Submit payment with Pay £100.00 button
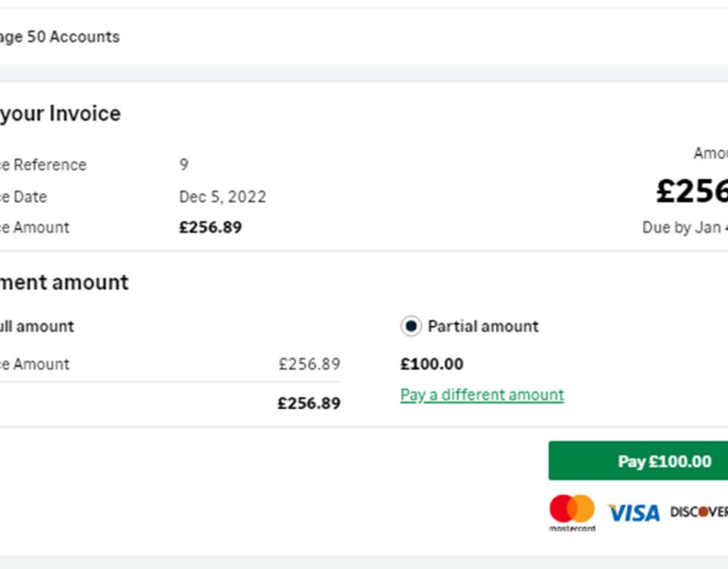 tap(638, 461)
